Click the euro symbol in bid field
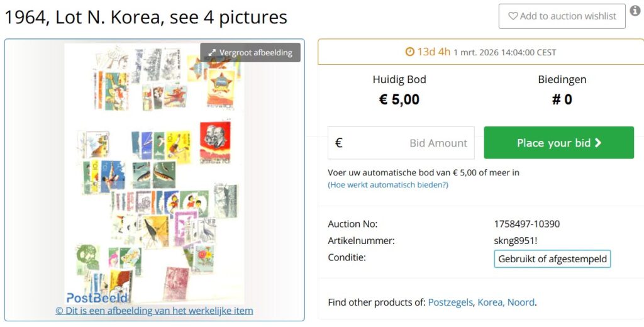This screenshot has width=644, height=327. (x=338, y=143)
